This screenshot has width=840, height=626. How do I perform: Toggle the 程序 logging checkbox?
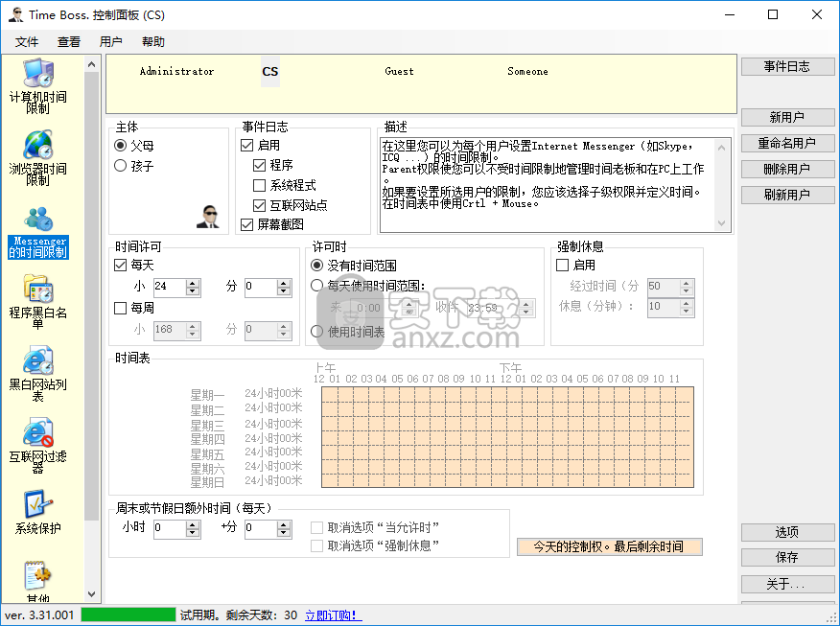(x=259, y=165)
